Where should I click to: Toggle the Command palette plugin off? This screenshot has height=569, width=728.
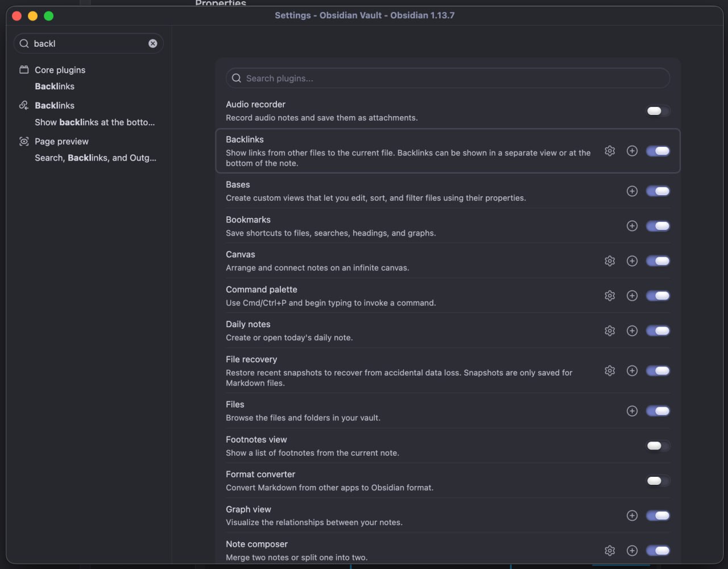tap(658, 295)
